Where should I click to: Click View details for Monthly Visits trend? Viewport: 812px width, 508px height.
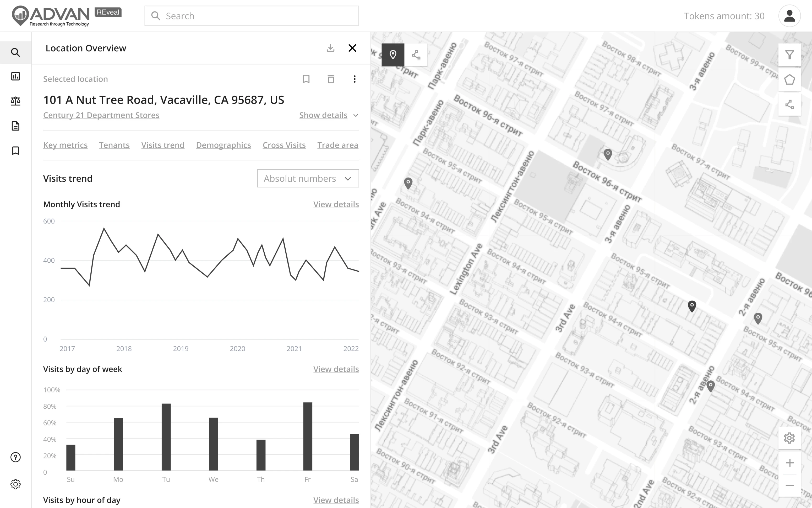point(336,204)
